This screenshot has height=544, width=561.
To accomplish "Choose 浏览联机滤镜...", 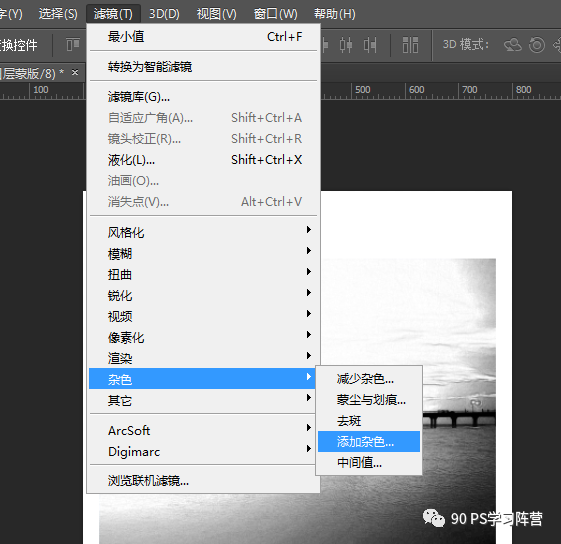I will point(204,480).
